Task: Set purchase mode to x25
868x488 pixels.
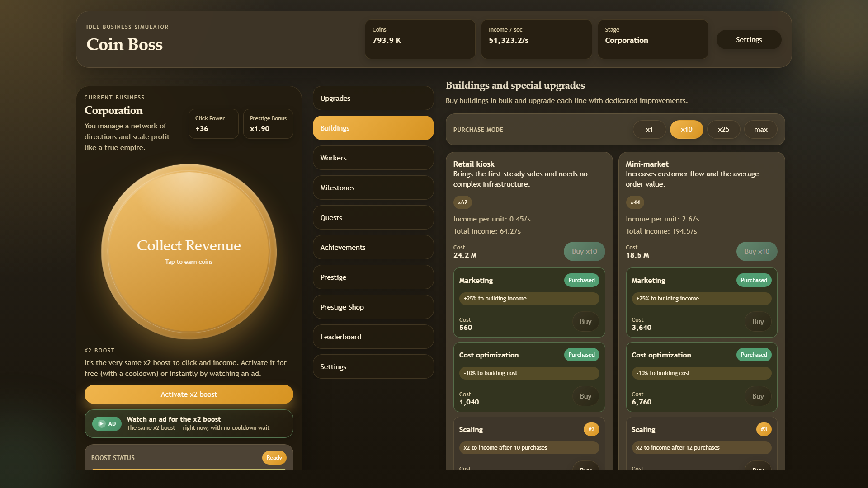Action: click(x=723, y=130)
